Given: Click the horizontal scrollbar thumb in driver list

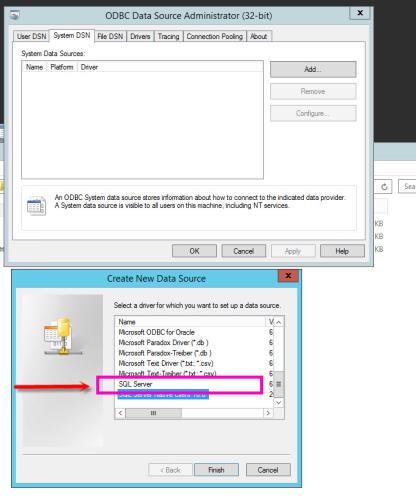Looking at the screenshot, I should 154,413.
